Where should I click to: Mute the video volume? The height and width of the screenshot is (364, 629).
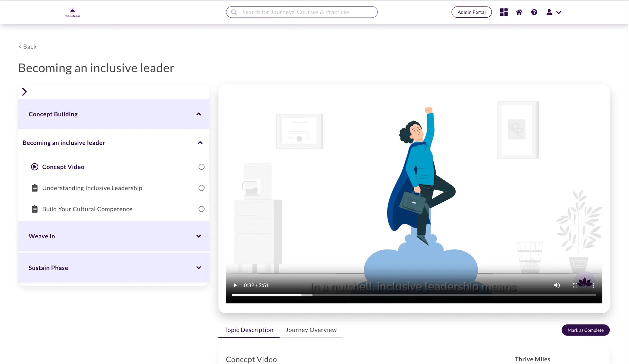point(557,285)
